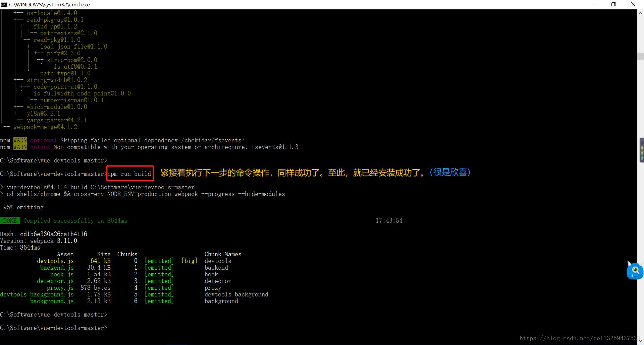Click the 'Chunk Names' column header

pos(223,254)
